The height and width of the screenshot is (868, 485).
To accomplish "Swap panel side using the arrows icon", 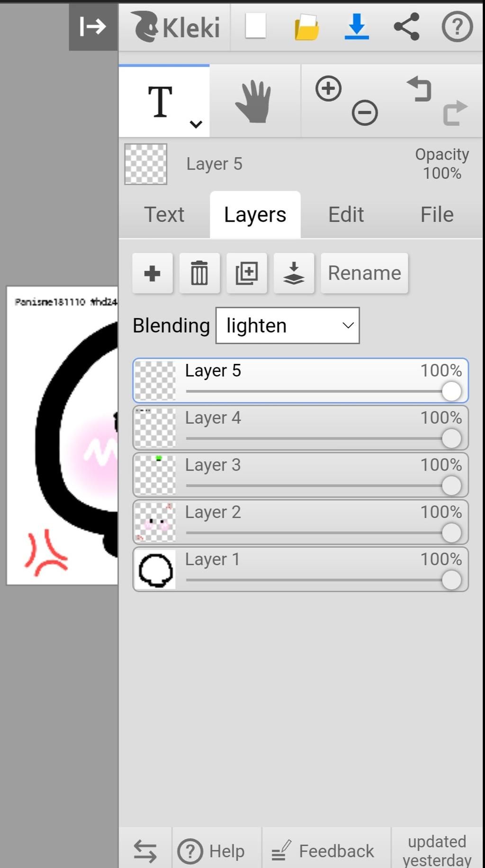I will [145, 850].
